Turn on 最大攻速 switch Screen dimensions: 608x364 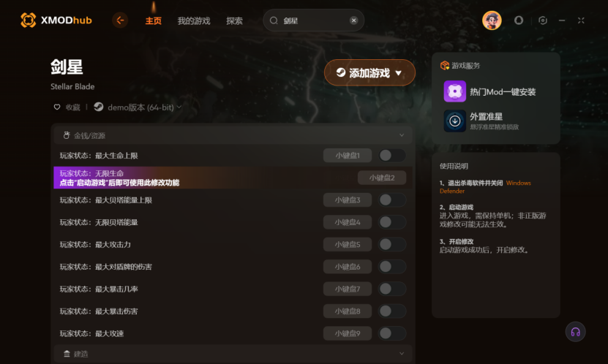(391, 333)
